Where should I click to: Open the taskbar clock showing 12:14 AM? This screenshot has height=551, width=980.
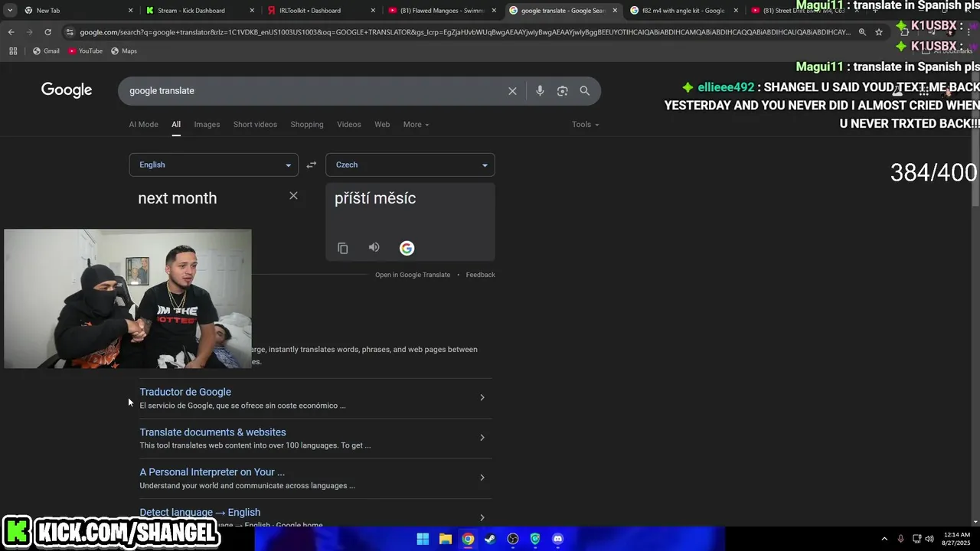(957, 539)
